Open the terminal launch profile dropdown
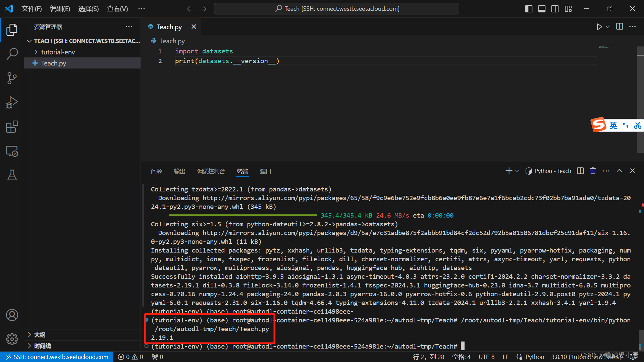644x362 pixels. click(517, 171)
